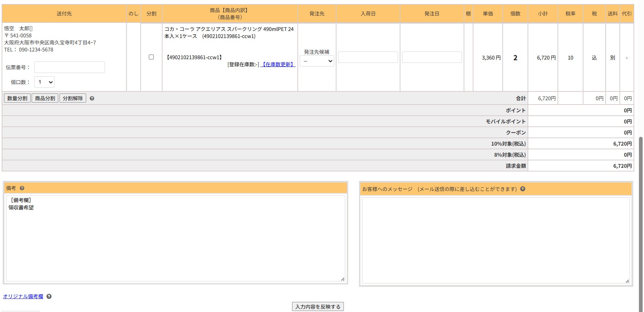
Task: Open the 個口数 quantity dropdown
Action: [44, 82]
